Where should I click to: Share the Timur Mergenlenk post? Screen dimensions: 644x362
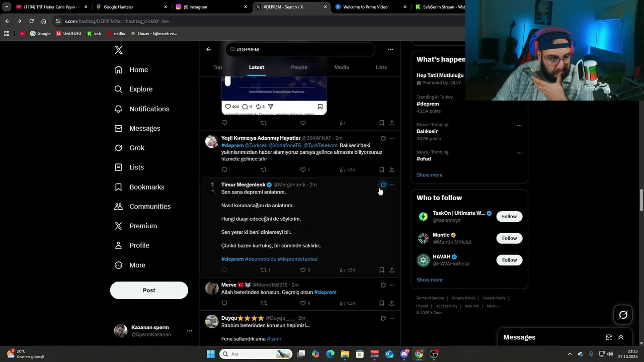coord(392,270)
